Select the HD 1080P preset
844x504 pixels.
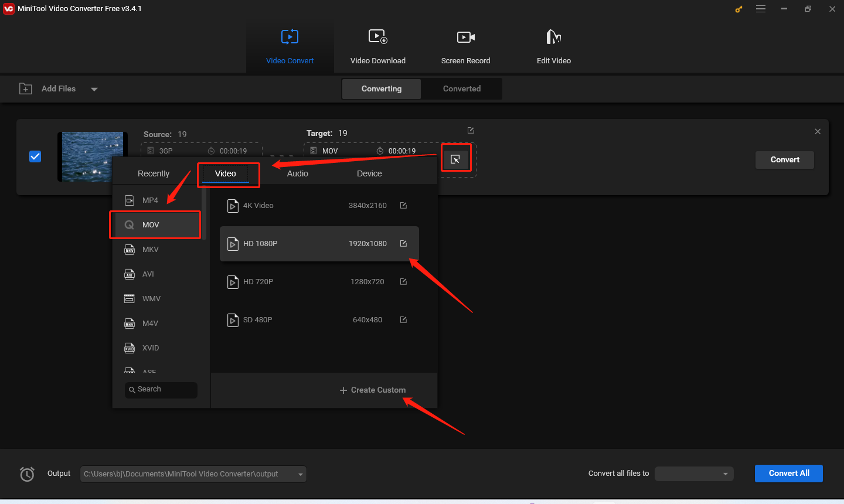[x=319, y=244]
